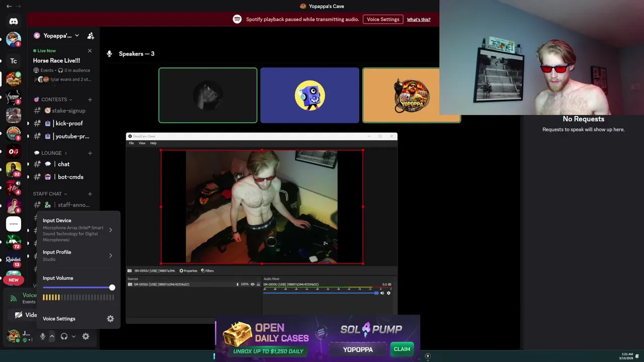Toggle the Video camera button
This screenshot has height=362, width=644.
point(25,315)
